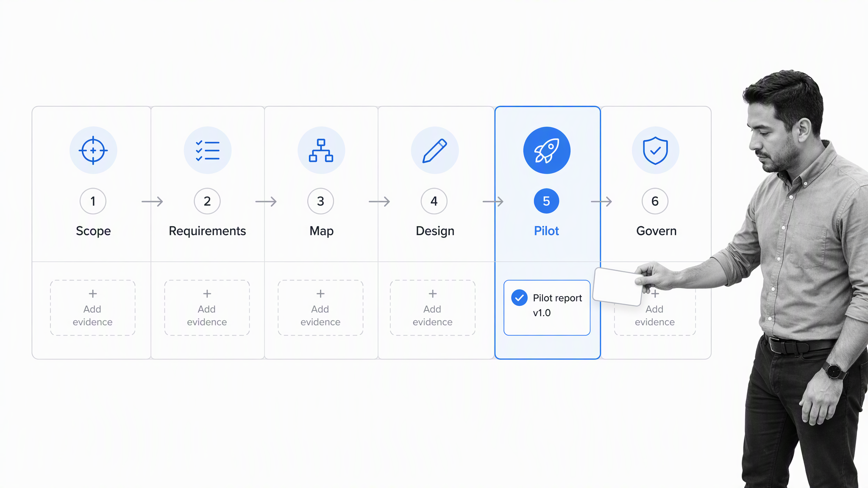This screenshot has height=488, width=868.
Task: Click the Design pencil icon
Action: pyautogui.click(x=434, y=150)
